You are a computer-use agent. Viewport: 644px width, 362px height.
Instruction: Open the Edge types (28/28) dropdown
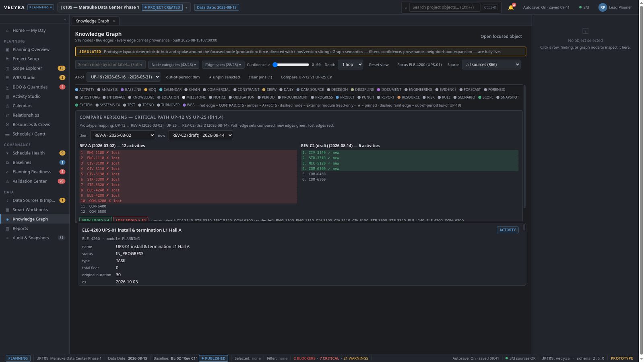click(x=223, y=65)
